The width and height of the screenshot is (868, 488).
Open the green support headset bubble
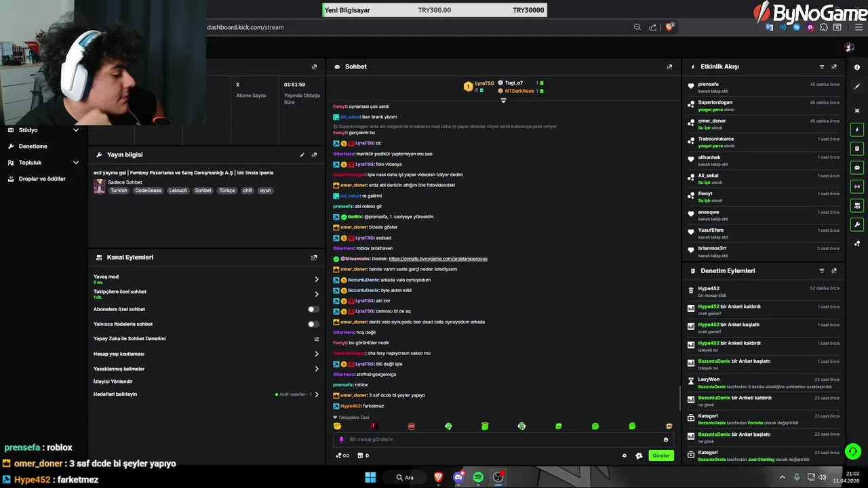[853, 451]
